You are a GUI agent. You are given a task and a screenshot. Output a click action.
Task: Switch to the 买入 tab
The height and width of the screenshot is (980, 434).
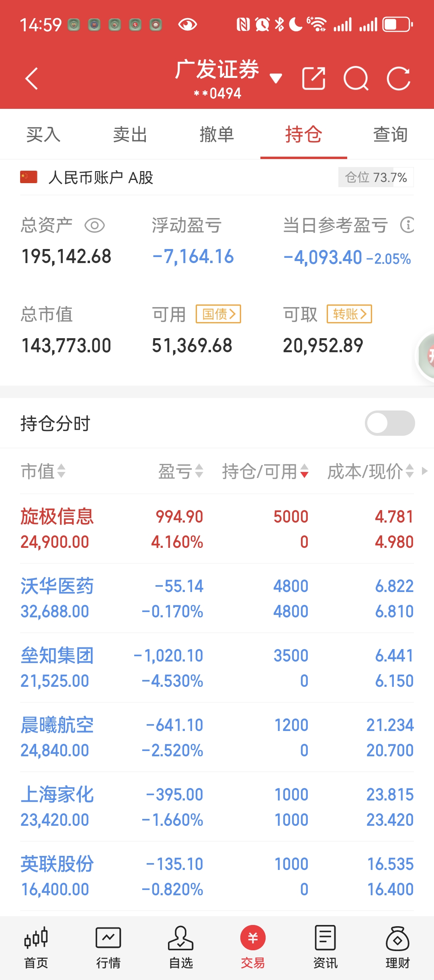click(x=43, y=134)
